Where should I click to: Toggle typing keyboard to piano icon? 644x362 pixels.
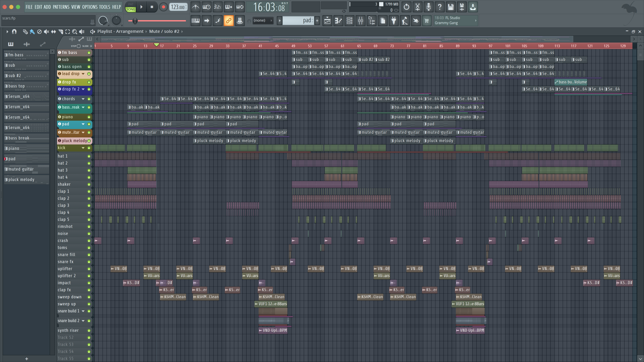[x=195, y=21]
